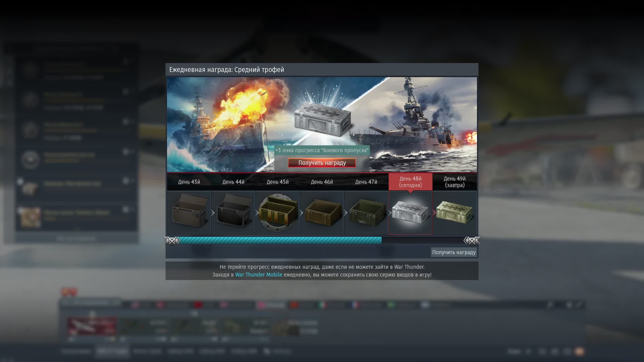The width and height of the screenshot is (644, 362).
Task: Click the crossed swords emblem at progress bar end
Action: pyautogui.click(x=472, y=241)
